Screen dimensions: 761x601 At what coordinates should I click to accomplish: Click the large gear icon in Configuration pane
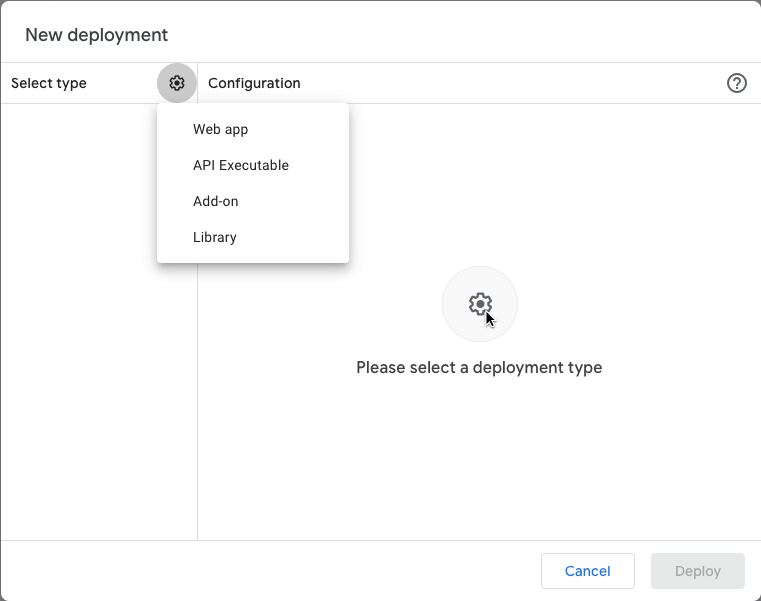coord(480,304)
